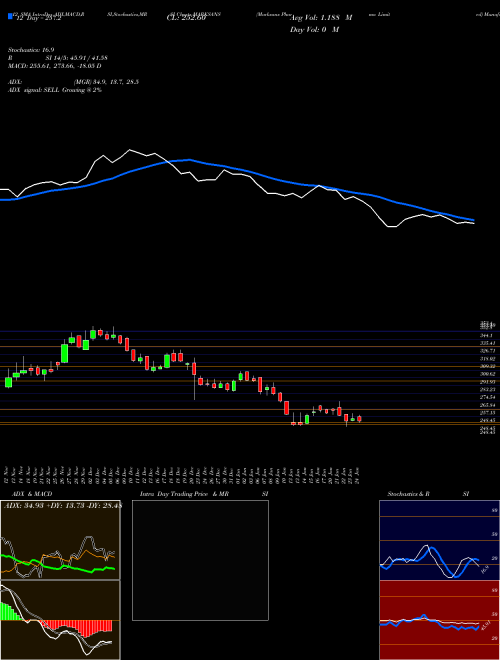The height and width of the screenshot is (660, 500).
Task: Click the 300.62 price axis label
Action: [487, 374]
